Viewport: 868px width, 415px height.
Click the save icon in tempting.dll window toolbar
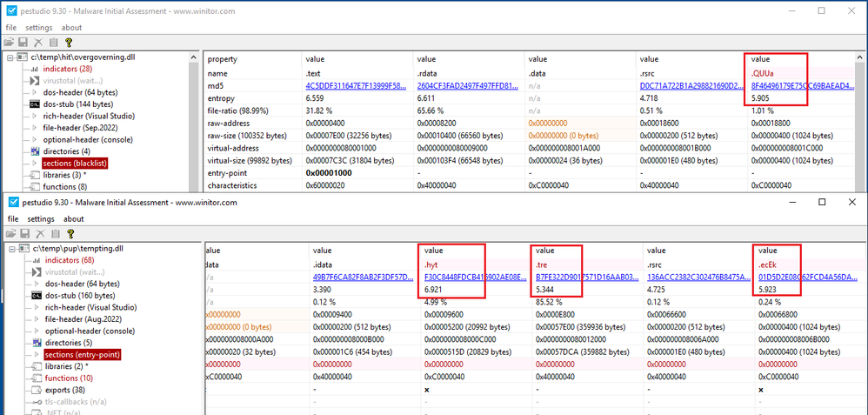point(23,233)
